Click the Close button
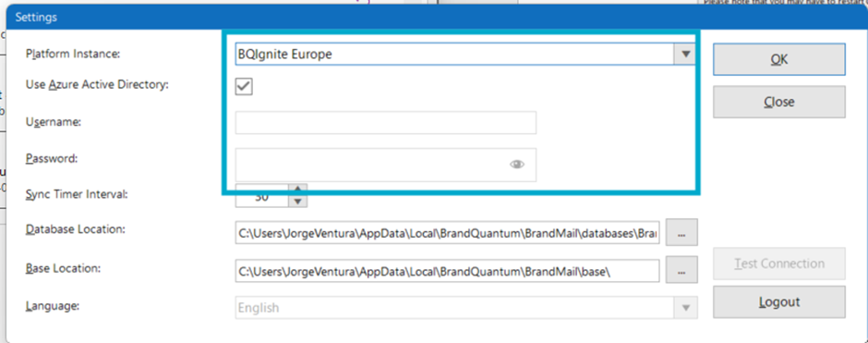The image size is (868, 343). [x=778, y=102]
